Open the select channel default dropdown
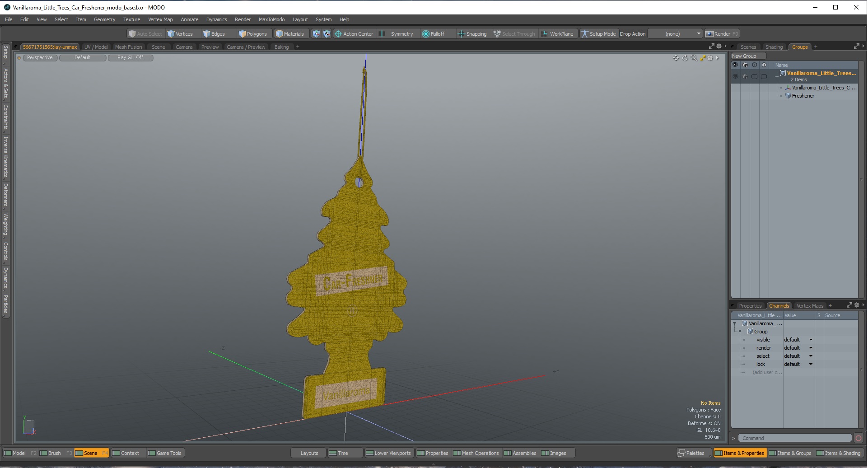868x468 pixels. click(798, 356)
